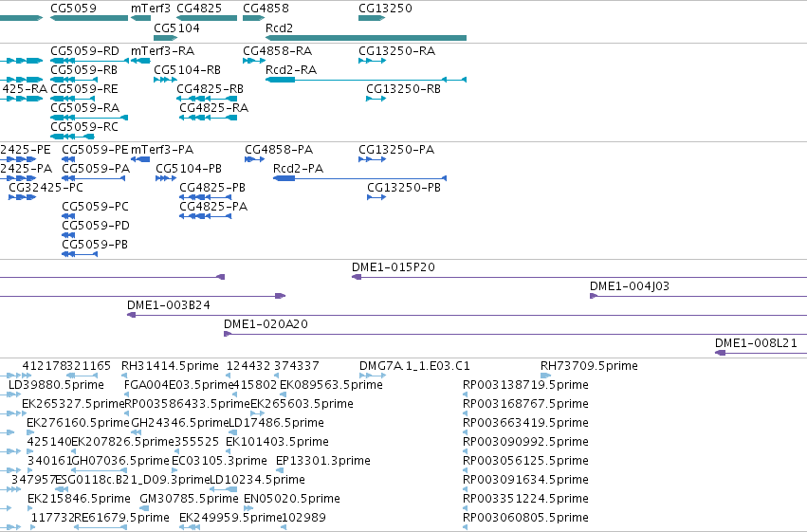Click the CG5059-RB transcript label
807x532 pixels.
[x=83, y=70]
